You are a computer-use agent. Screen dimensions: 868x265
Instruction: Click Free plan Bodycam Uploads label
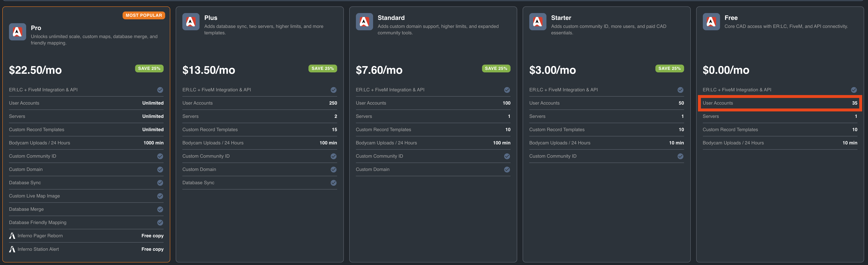click(733, 143)
